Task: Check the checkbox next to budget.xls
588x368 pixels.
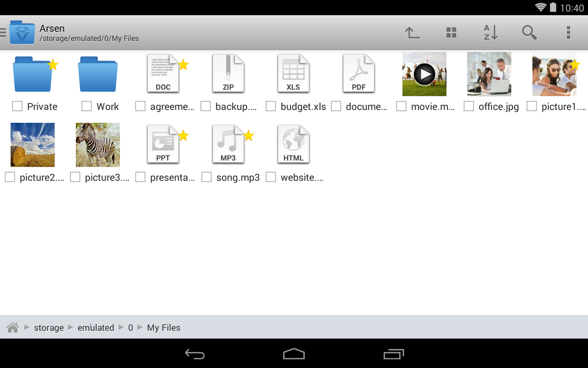Action: 271,106
